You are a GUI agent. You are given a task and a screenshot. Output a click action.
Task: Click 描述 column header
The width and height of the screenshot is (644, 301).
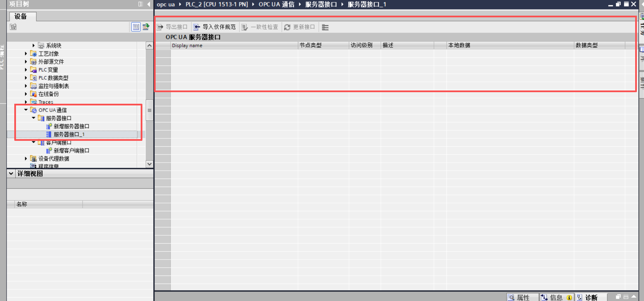coord(407,45)
